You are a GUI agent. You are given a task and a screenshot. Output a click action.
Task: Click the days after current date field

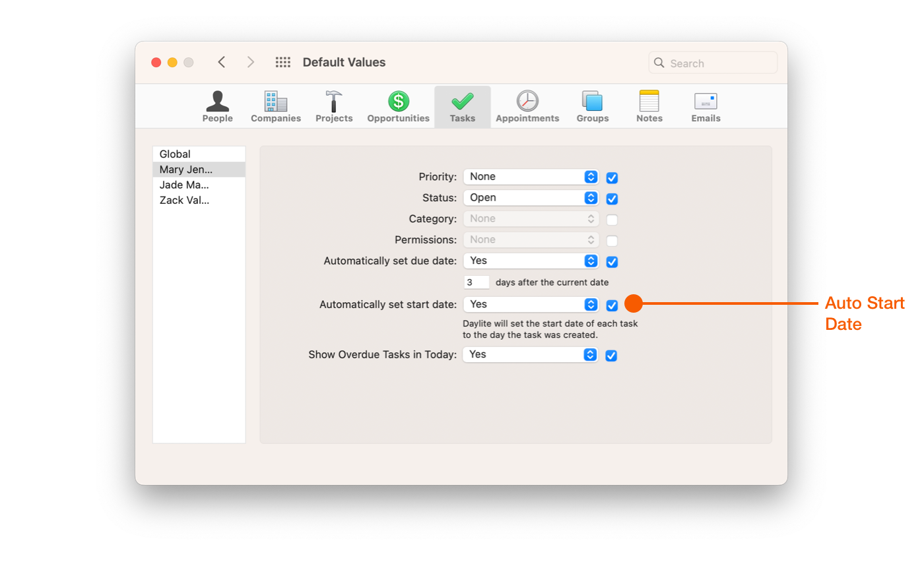coord(477,282)
